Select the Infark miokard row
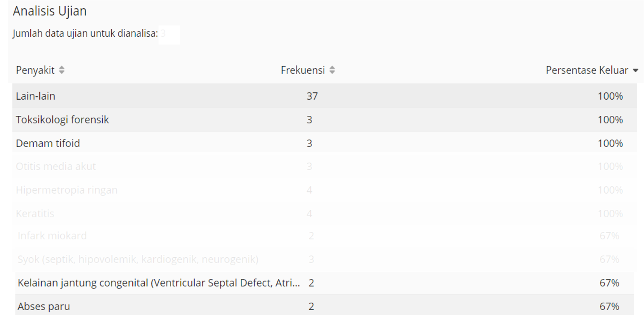 pyautogui.click(x=325, y=236)
